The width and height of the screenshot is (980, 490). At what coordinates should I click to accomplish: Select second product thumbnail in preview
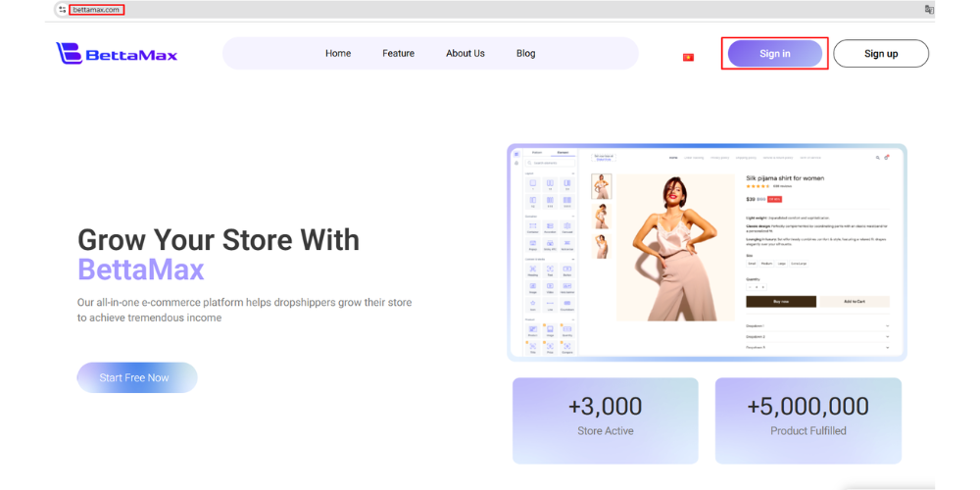(602, 217)
